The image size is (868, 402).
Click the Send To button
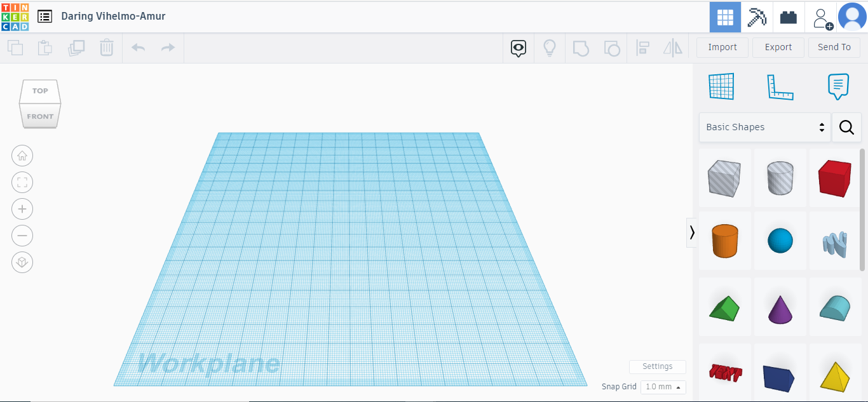[834, 47]
